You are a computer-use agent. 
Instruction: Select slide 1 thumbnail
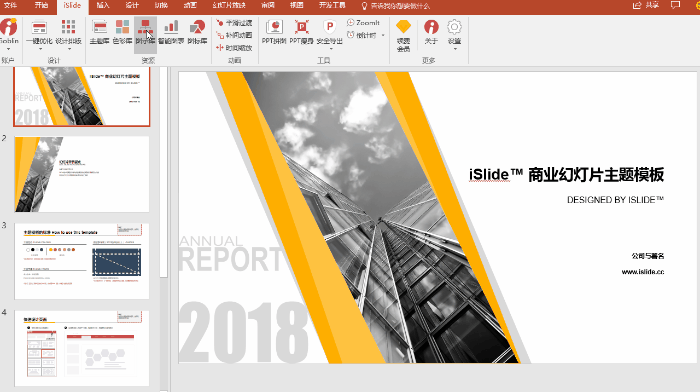(x=82, y=96)
